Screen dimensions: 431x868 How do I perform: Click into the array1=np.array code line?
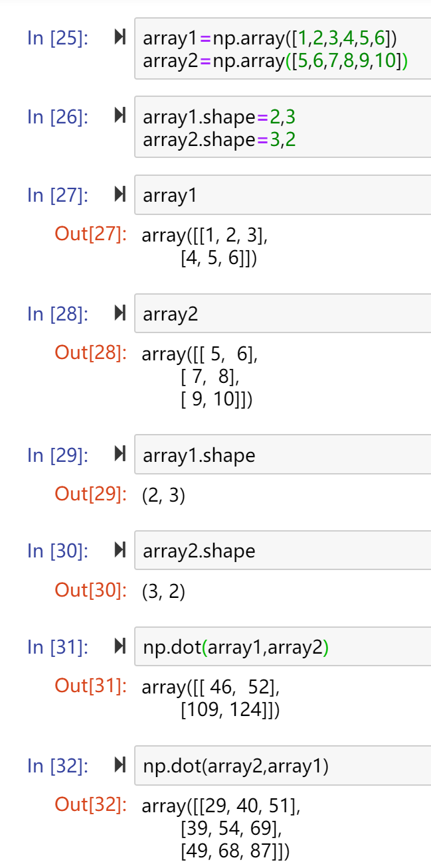point(270,38)
